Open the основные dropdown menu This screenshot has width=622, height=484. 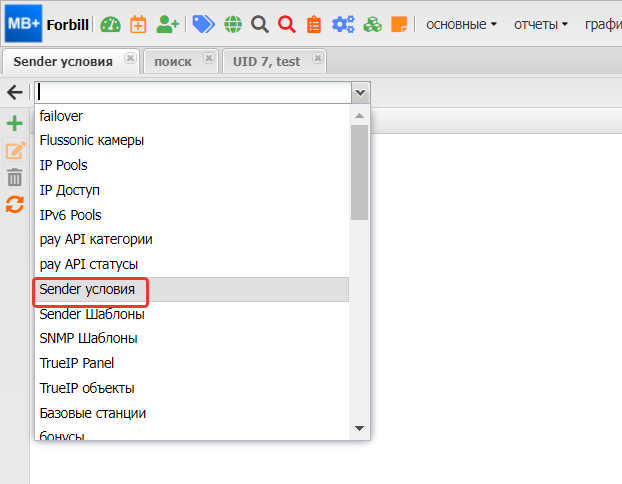(x=462, y=23)
